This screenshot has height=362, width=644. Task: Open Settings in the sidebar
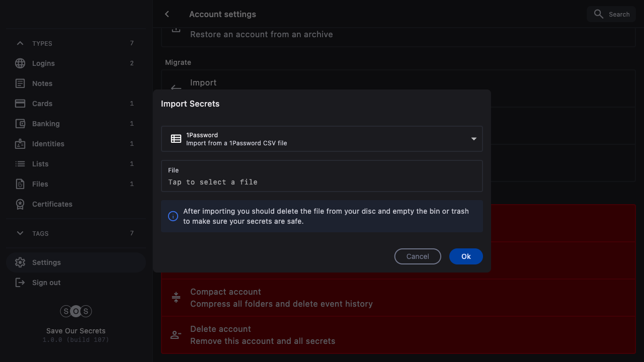(46, 262)
